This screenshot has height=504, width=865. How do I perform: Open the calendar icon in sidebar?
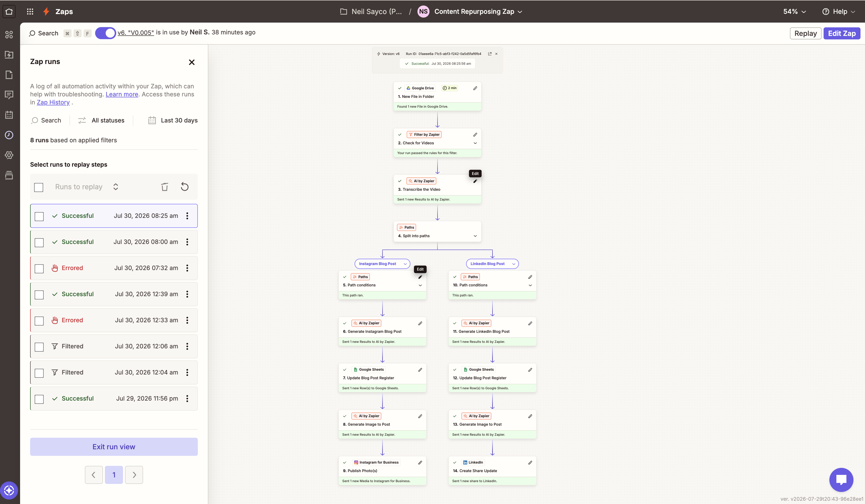click(x=9, y=115)
